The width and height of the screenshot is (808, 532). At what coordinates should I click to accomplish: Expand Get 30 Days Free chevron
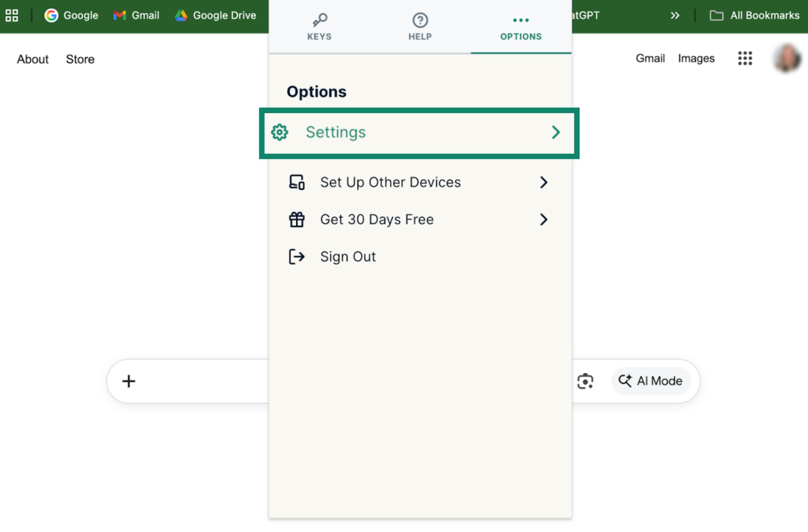(544, 220)
